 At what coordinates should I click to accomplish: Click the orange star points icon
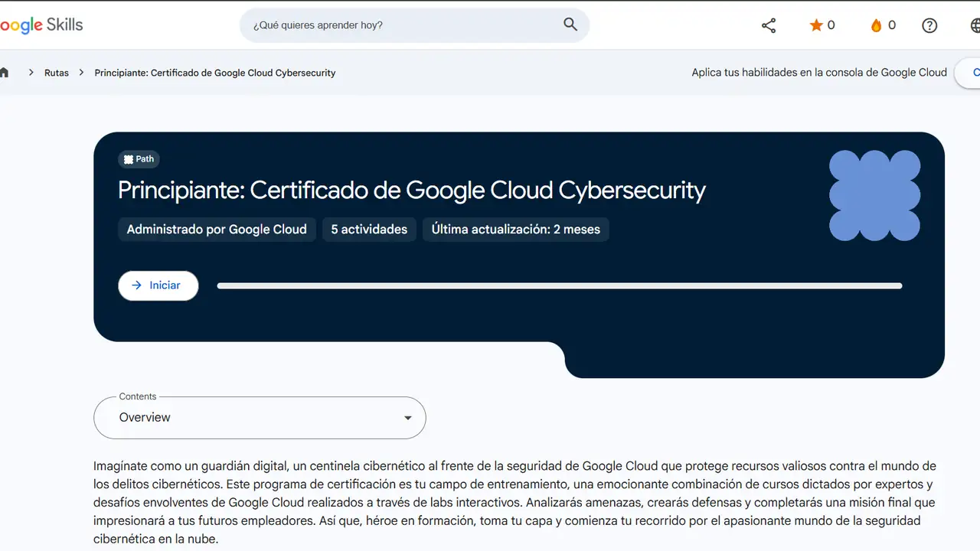[816, 25]
